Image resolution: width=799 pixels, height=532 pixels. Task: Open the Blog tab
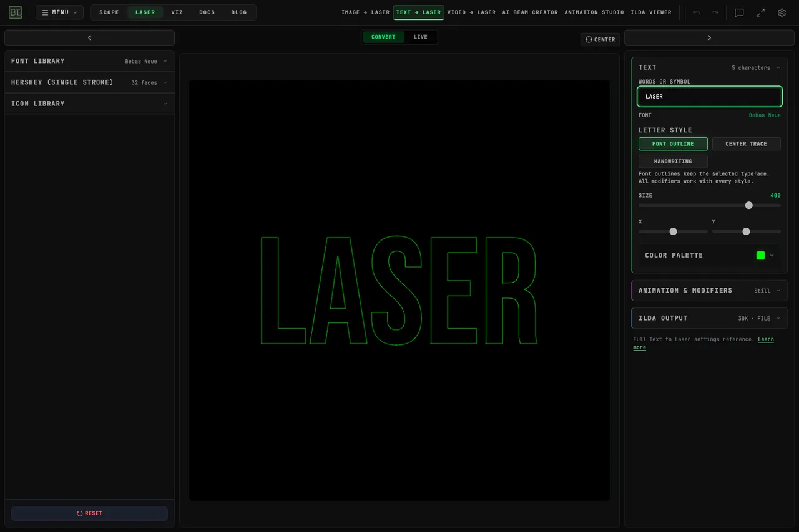(x=239, y=12)
